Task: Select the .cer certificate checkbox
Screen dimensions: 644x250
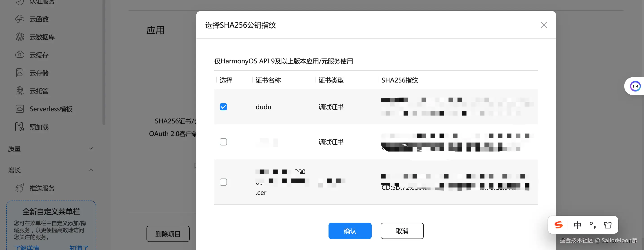Action: pyautogui.click(x=223, y=182)
